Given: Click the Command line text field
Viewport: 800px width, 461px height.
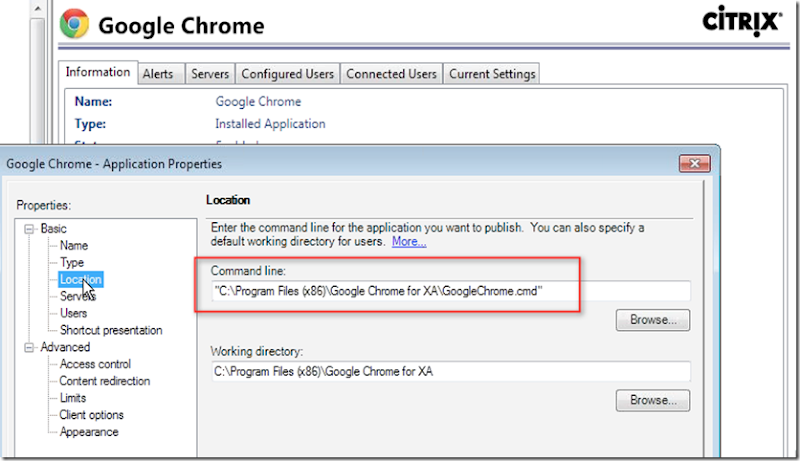Looking at the screenshot, I should [450, 291].
